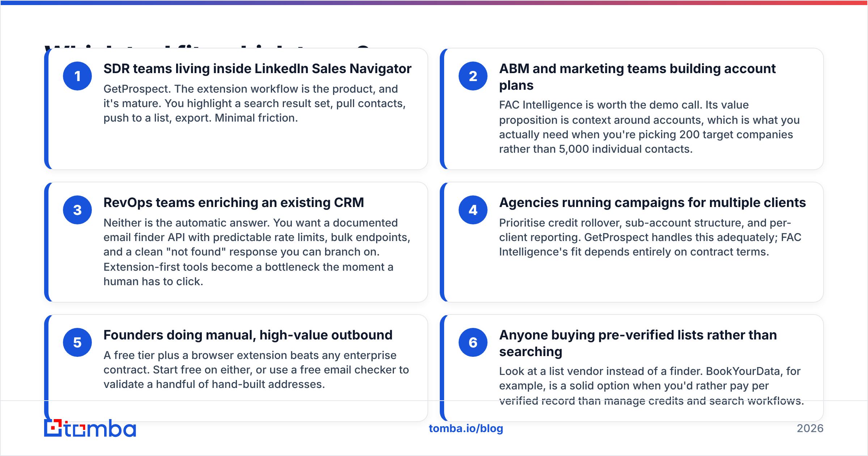The width and height of the screenshot is (868, 456).
Task: Click the "2026" year text in the footer
Action: (810, 428)
